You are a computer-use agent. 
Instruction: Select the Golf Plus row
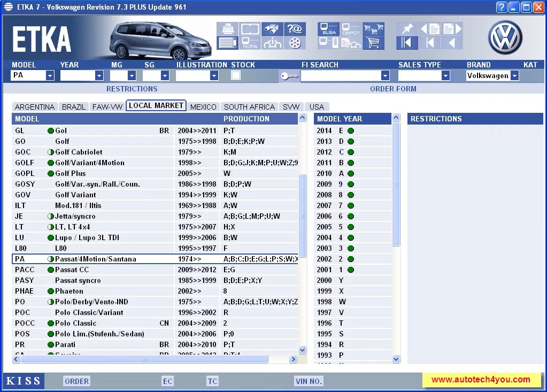click(x=155, y=173)
